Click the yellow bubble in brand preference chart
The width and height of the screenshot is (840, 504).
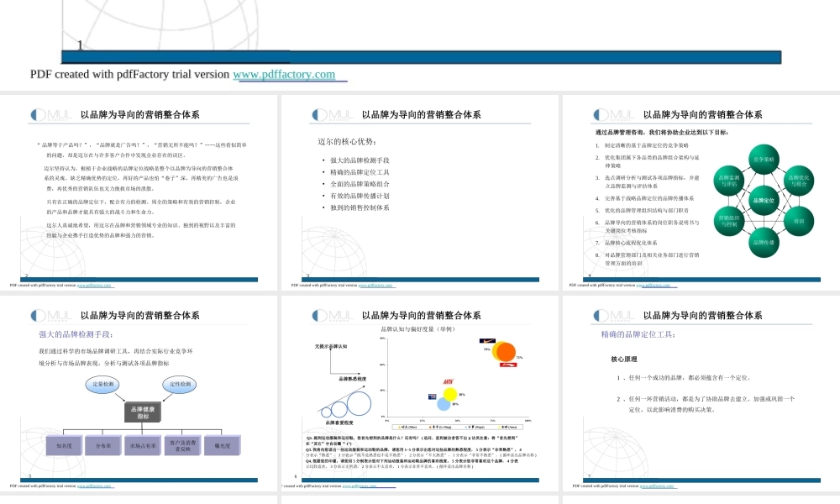coord(450,393)
